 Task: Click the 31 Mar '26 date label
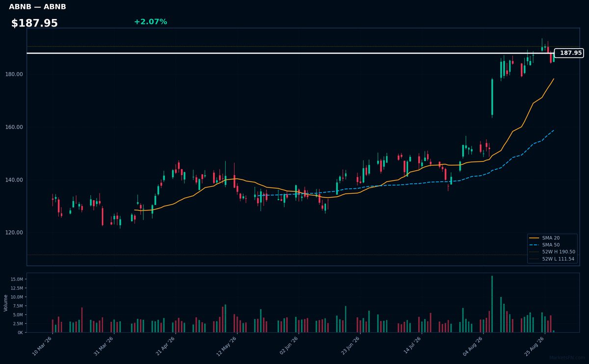click(x=104, y=346)
